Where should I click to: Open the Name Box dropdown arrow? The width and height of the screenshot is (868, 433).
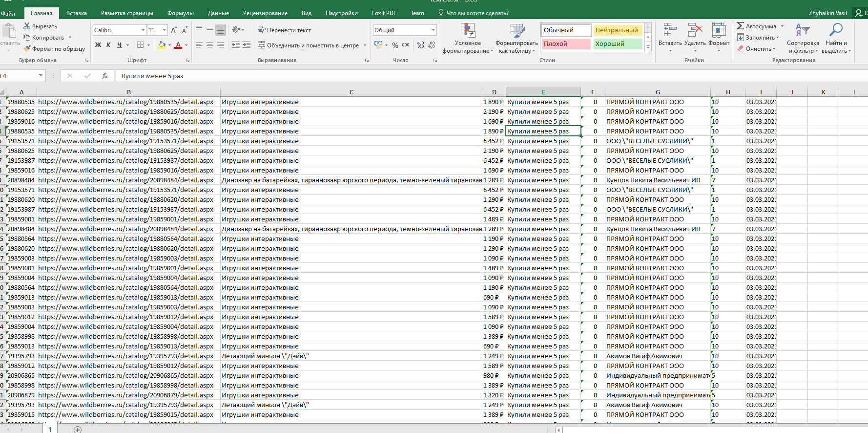click(41, 76)
